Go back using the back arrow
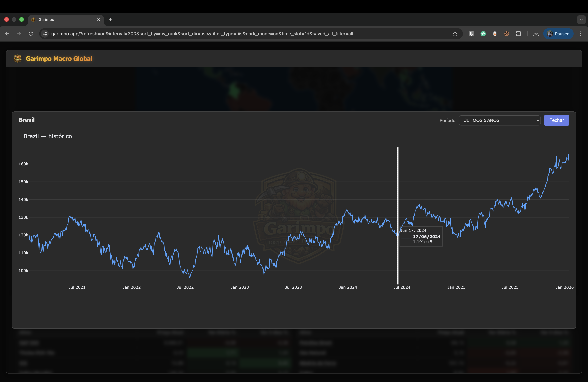 tap(7, 34)
